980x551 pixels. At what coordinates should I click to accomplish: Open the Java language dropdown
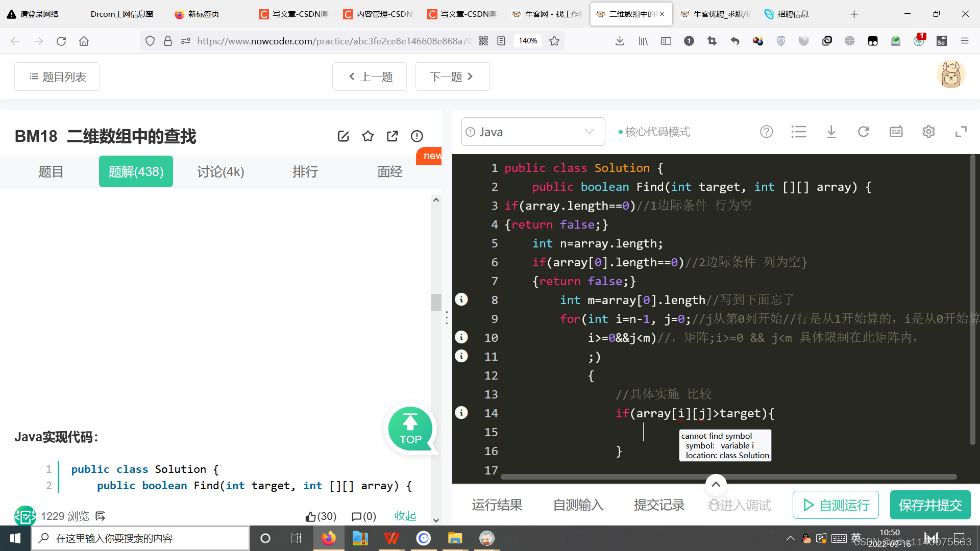[533, 132]
